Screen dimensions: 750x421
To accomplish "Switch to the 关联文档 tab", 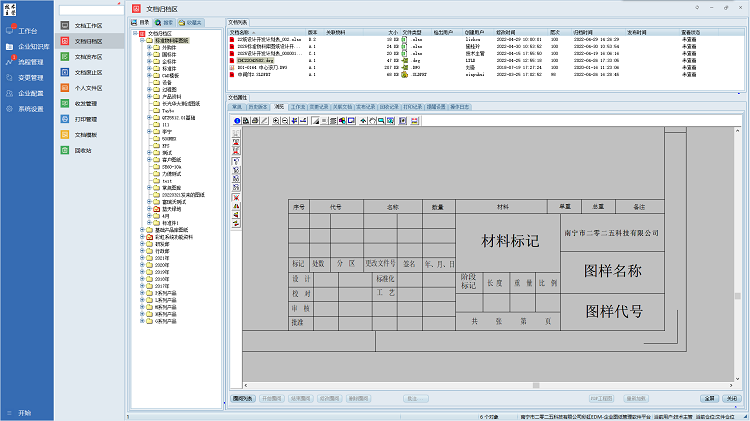I will pos(342,107).
